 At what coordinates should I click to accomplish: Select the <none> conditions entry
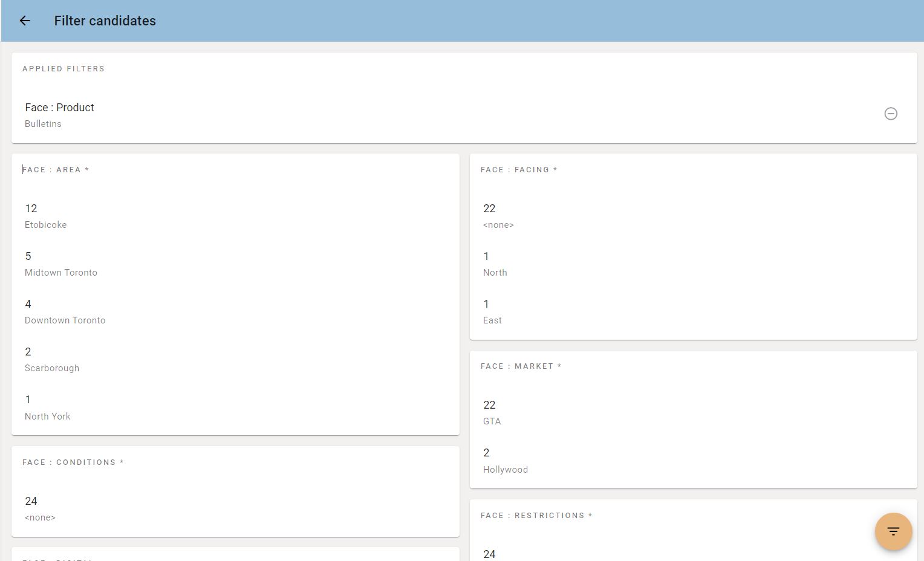(x=235, y=509)
